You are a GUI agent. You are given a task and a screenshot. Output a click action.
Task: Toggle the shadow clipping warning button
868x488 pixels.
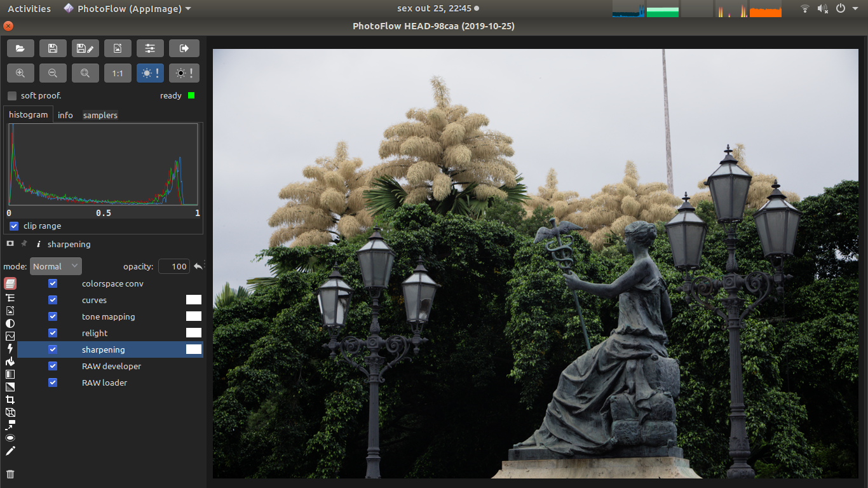[x=184, y=73]
